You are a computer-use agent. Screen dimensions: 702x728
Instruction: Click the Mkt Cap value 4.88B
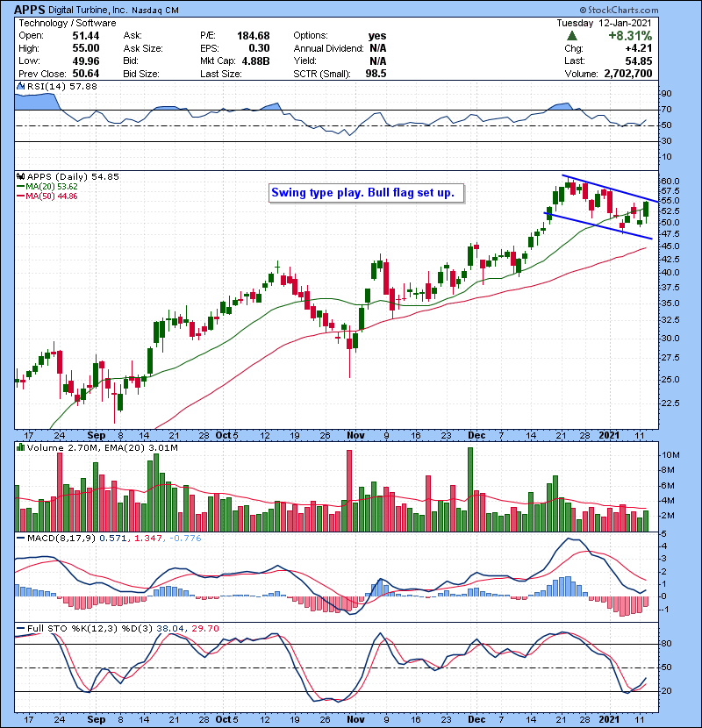(x=256, y=61)
